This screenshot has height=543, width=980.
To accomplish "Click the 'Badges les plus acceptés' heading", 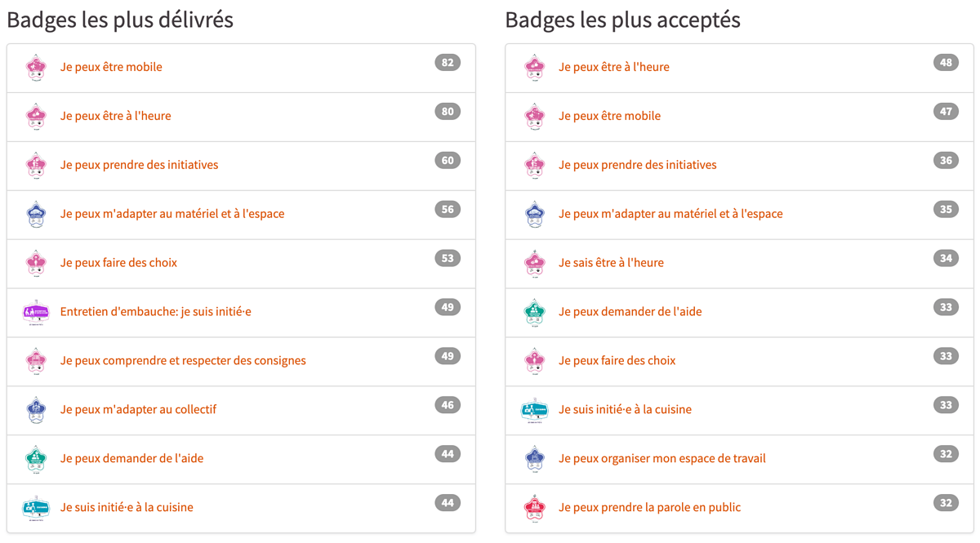I will click(622, 20).
